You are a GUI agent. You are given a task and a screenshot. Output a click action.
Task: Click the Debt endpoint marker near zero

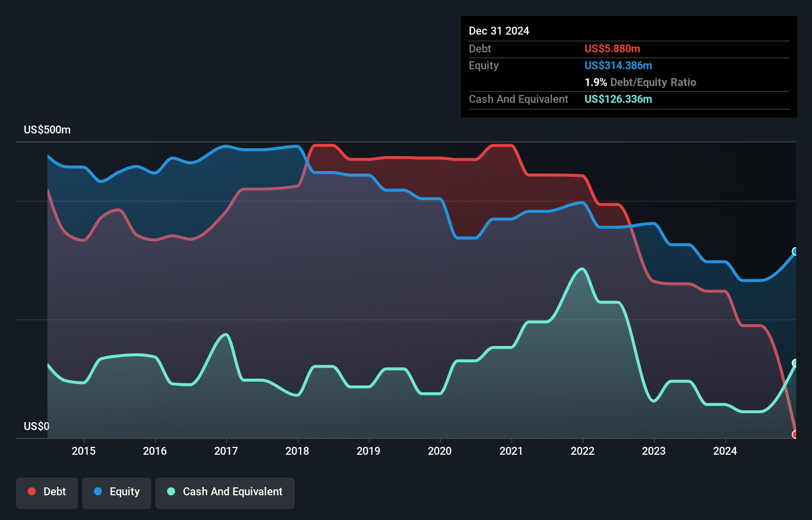(795, 434)
